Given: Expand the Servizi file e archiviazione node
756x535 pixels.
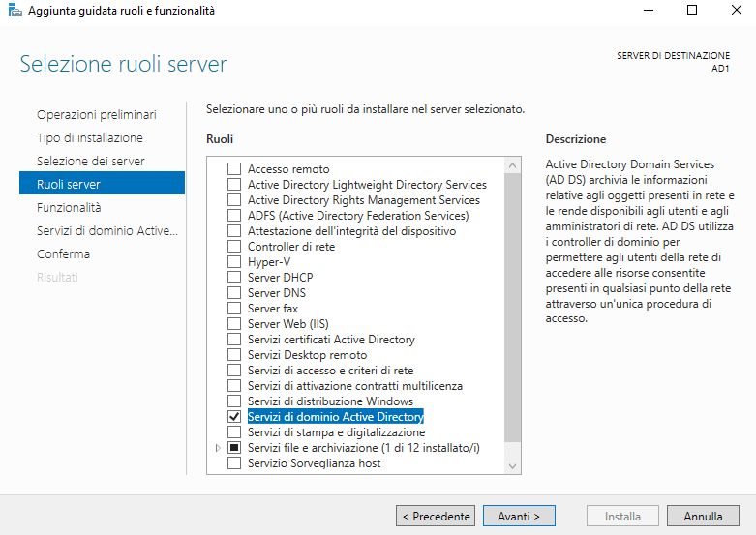Looking at the screenshot, I should (218, 448).
